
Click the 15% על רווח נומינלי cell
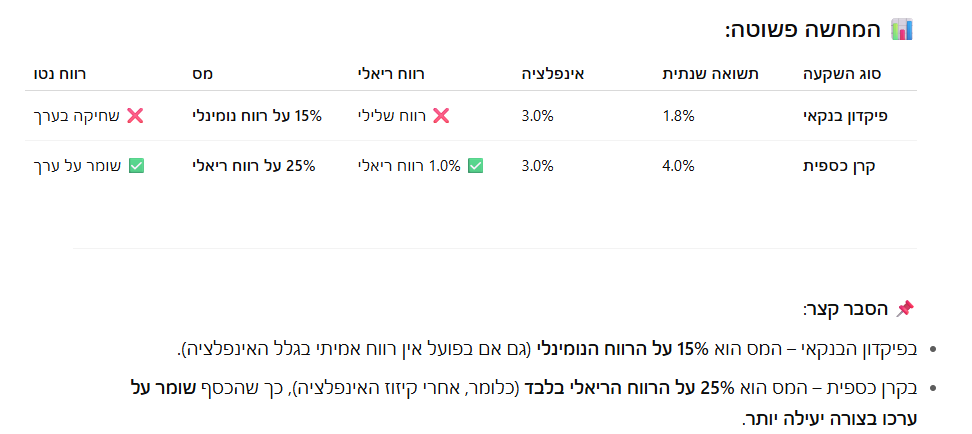pos(257,116)
